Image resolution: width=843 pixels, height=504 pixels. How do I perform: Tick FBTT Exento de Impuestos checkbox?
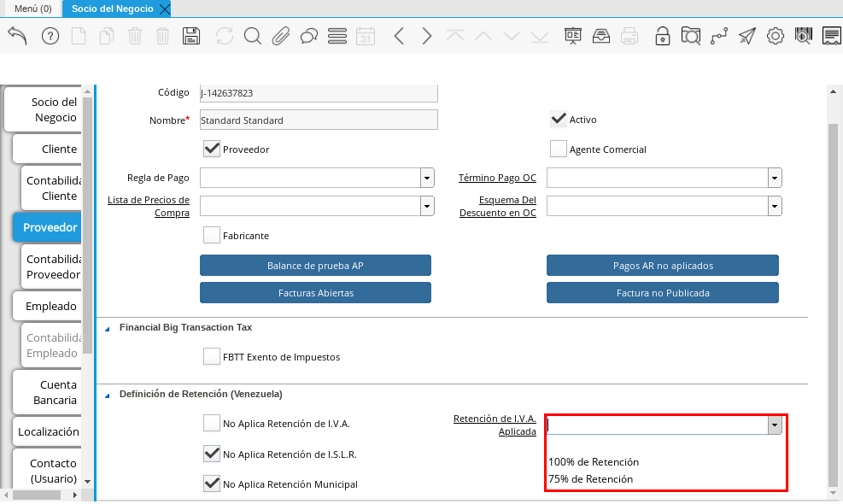tap(211, 356)
